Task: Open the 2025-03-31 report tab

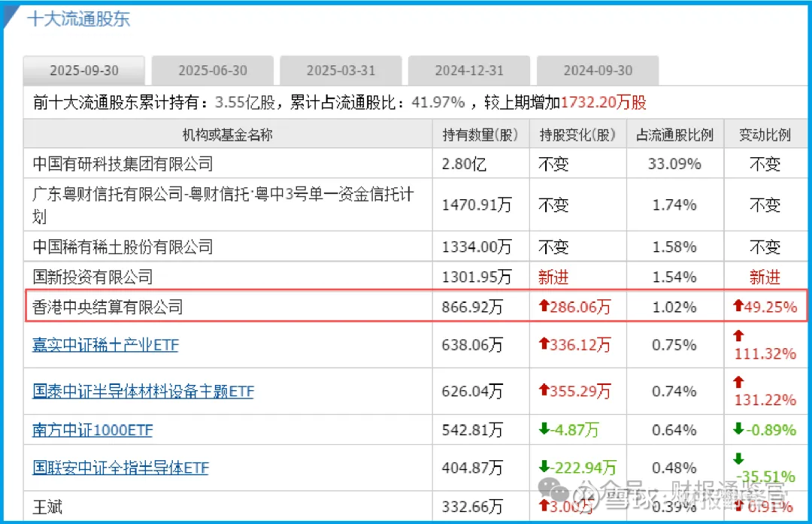Action: 341,71
